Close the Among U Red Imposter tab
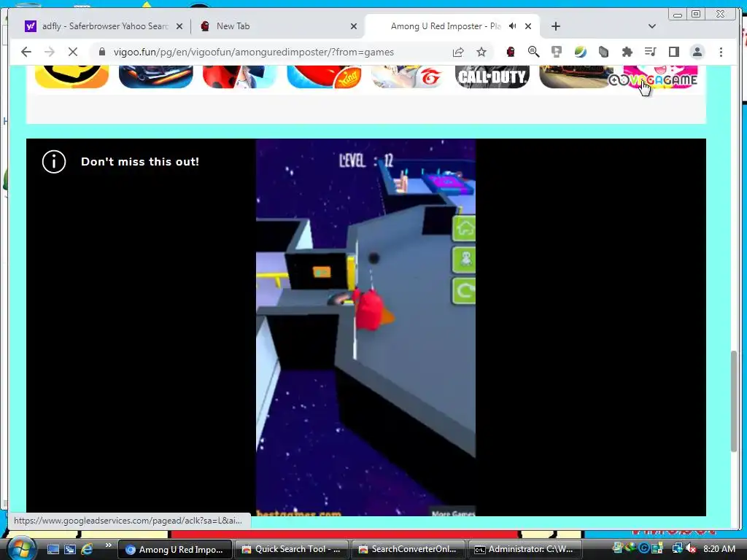 [528, 26]
